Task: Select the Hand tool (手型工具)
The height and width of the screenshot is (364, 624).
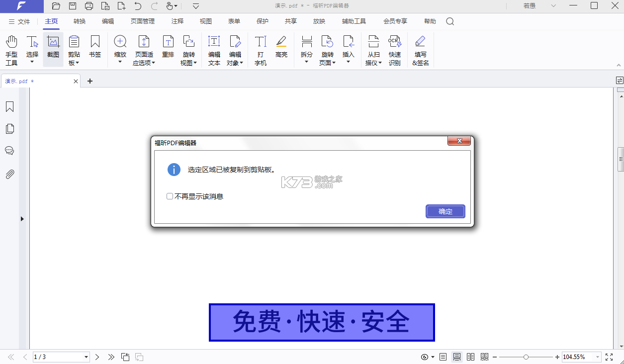Action: pyautogui.click(x=11, y=50)
